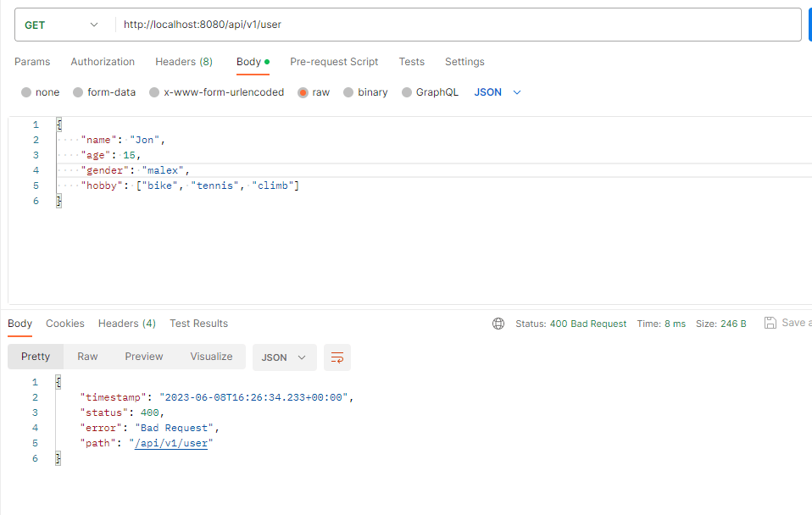Image resolution: width=812 pixels, height=515 pixels.
Task: Switch to the Raw response view
Action: pyautogui.click(x=87, y=357)
